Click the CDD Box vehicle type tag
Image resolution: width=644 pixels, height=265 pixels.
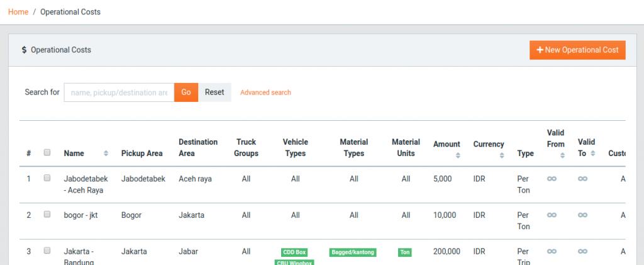click(x=294, y=252)
